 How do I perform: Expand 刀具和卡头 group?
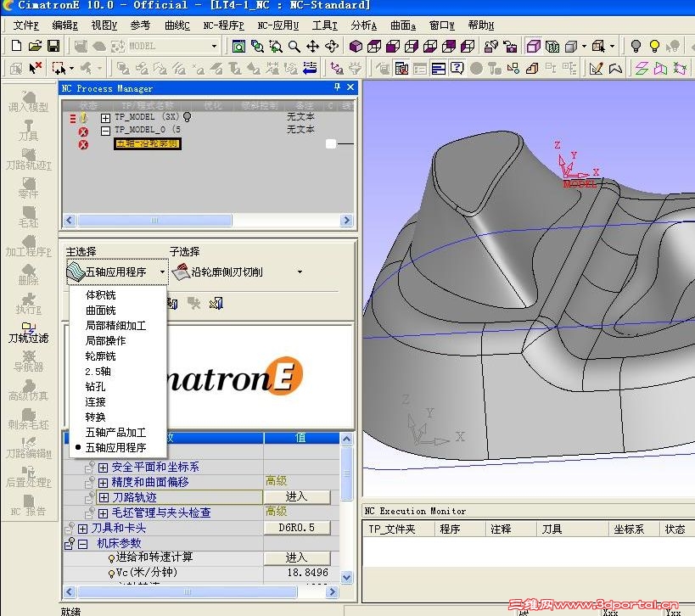(83, 529)
